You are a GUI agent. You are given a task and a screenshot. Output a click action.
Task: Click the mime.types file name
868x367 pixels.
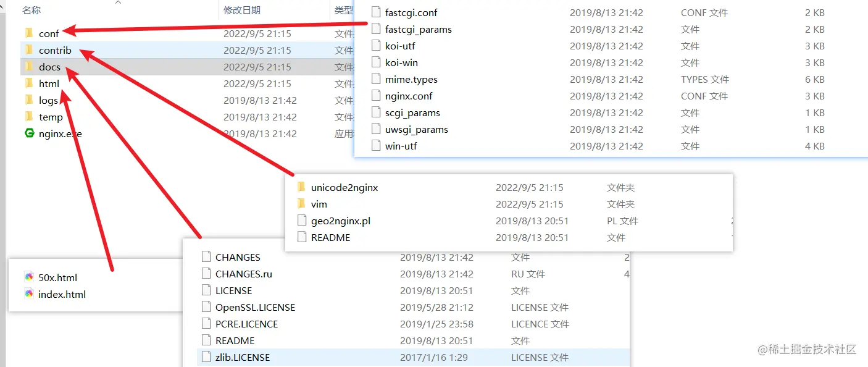pyautogui.click(x=411, y=79)
